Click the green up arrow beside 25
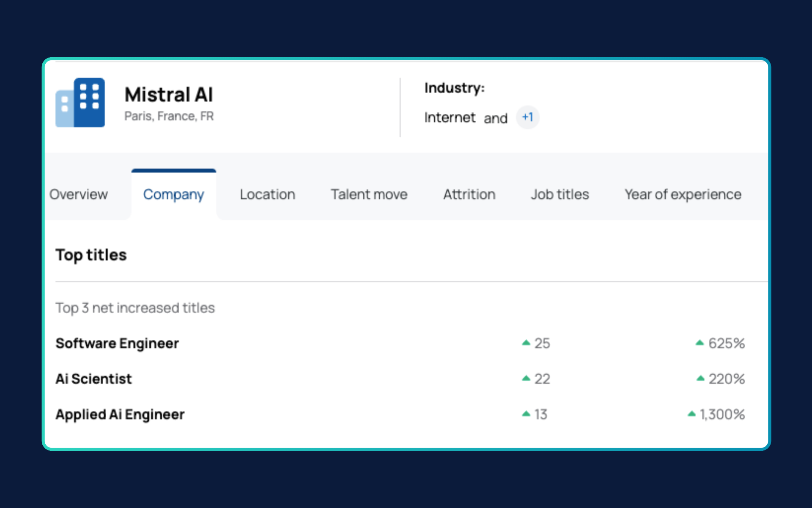812x508 pixels. coord(526,343)
